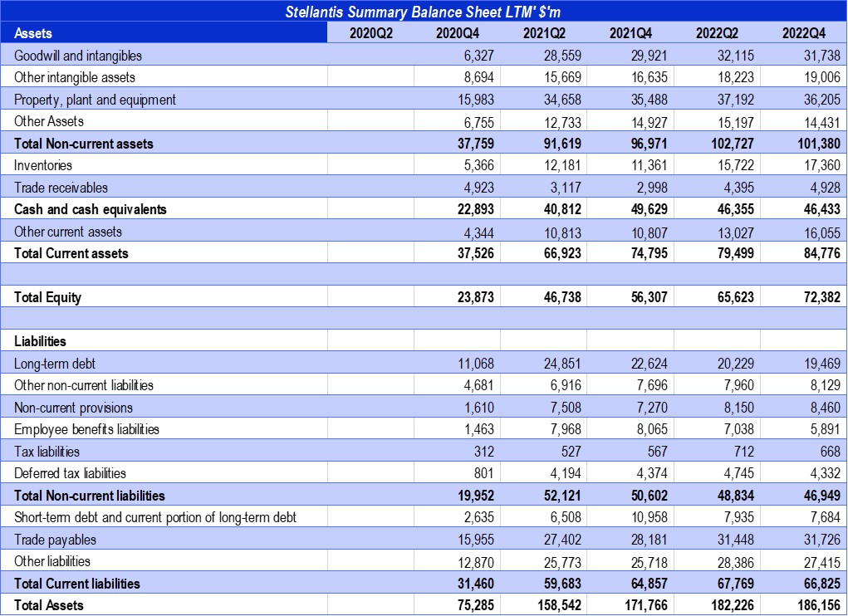Image resolution: width=848 pixels, height=616 pixels.
Task: Select the 2022Q4 column header
Action: point(803,33)
